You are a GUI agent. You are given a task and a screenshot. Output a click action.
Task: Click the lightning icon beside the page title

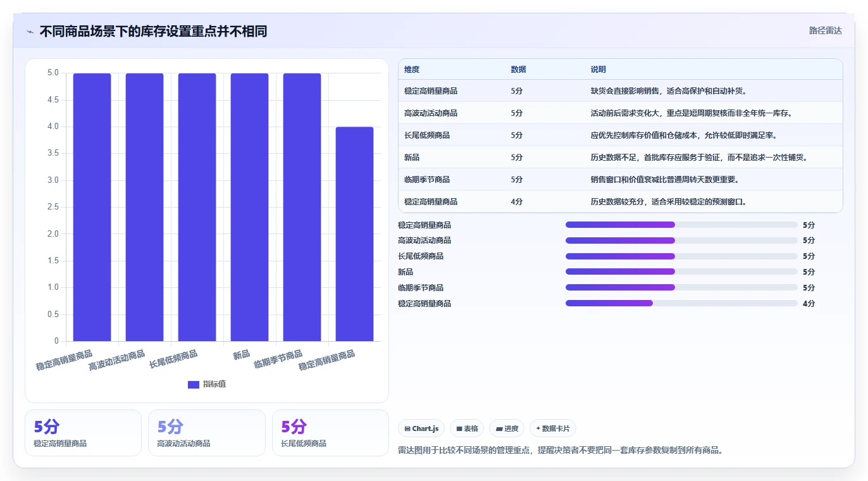pyautogui.click(x=30, y=31)
